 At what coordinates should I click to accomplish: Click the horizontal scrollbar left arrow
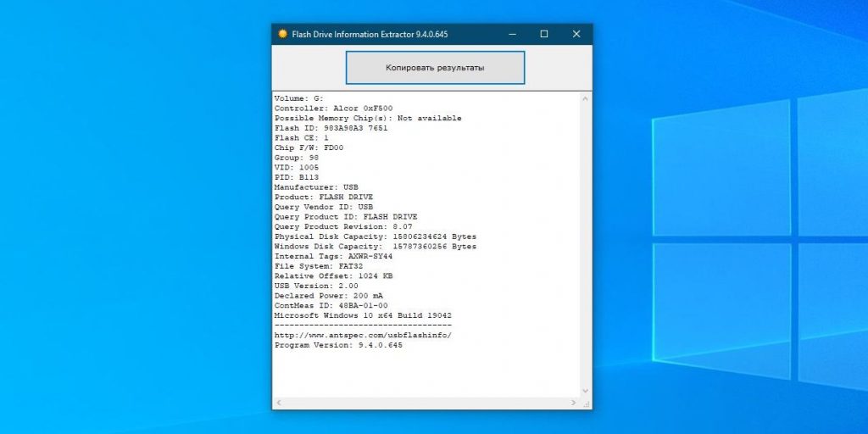click(278, 402)
